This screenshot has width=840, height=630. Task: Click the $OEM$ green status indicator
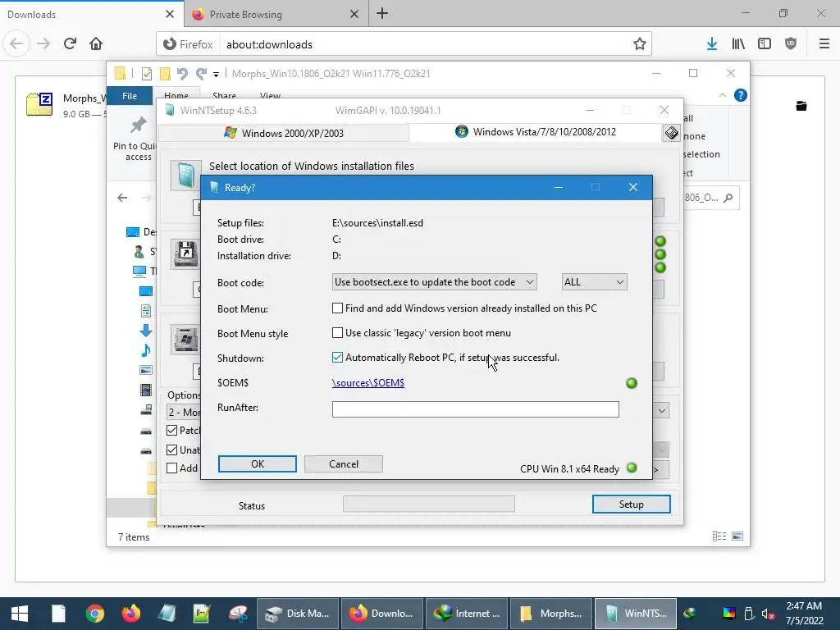coord(632,383)
